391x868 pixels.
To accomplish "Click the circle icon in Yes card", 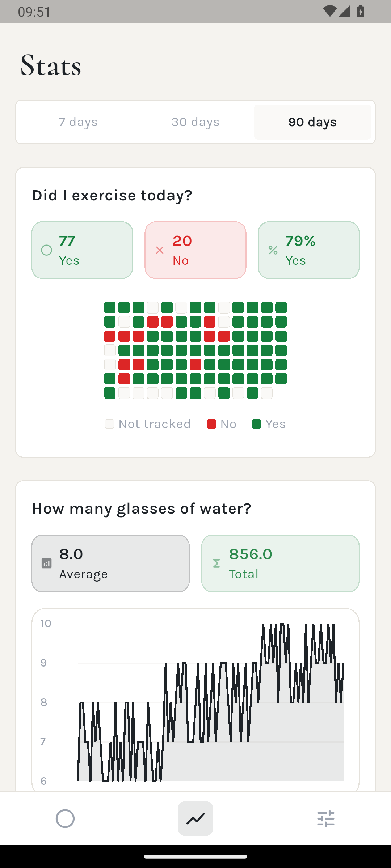I will (47, 250).
